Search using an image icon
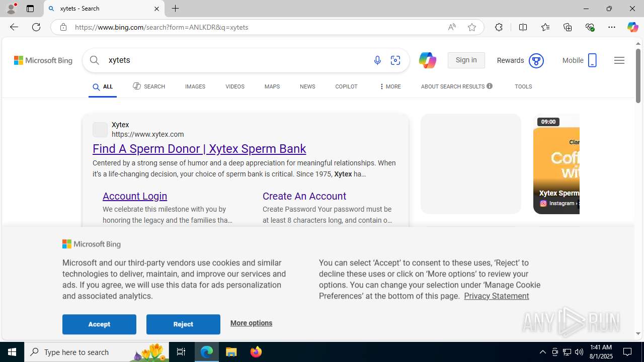644x362 pixels. pos(395,60)
